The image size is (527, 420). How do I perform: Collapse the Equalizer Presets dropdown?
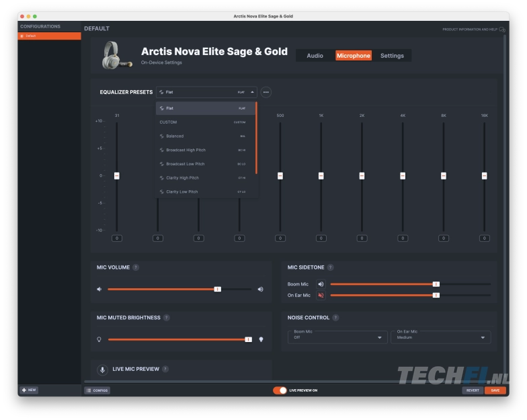tap(206, 92)
